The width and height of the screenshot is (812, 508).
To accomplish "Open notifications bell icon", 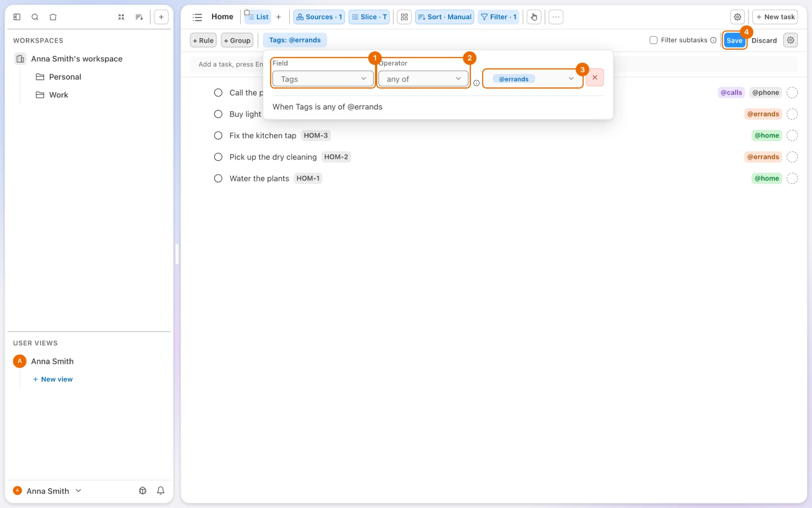I will coord(161,491).
